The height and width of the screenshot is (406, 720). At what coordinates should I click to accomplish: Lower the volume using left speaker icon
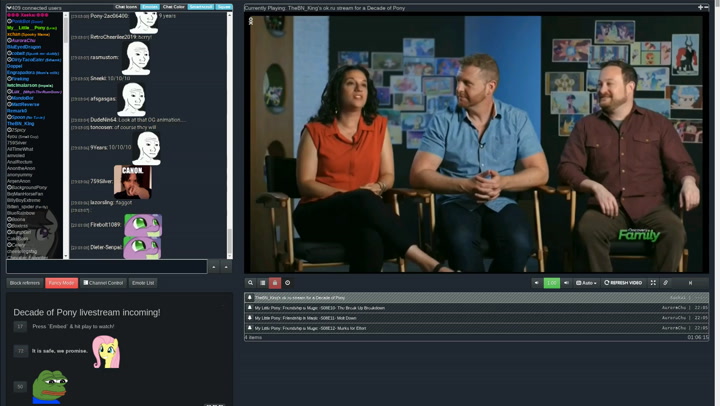click(537, 283)
